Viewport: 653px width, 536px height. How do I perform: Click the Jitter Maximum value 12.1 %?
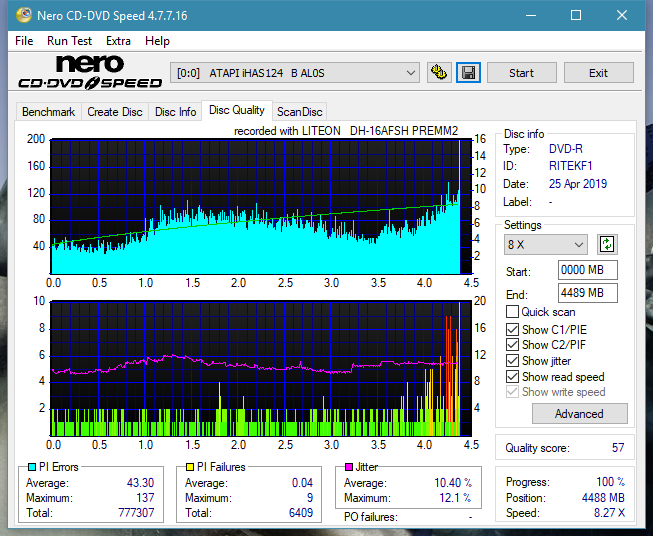click(456, 498)
